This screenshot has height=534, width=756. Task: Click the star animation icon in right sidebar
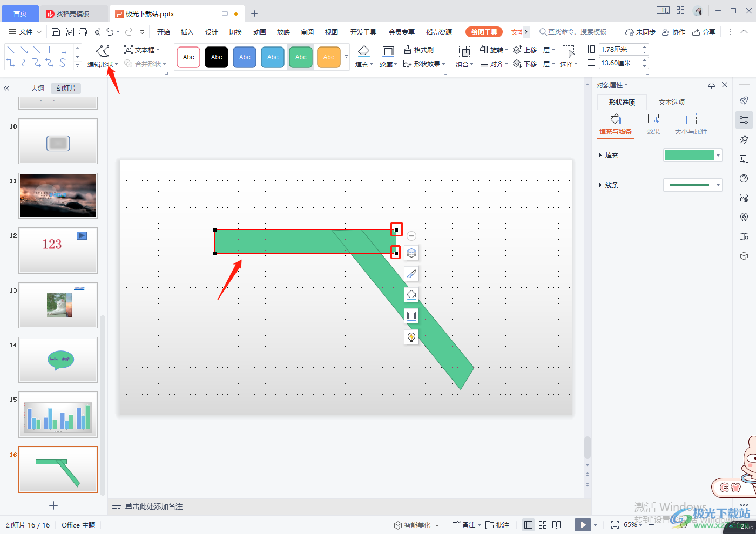click(744, 139)
